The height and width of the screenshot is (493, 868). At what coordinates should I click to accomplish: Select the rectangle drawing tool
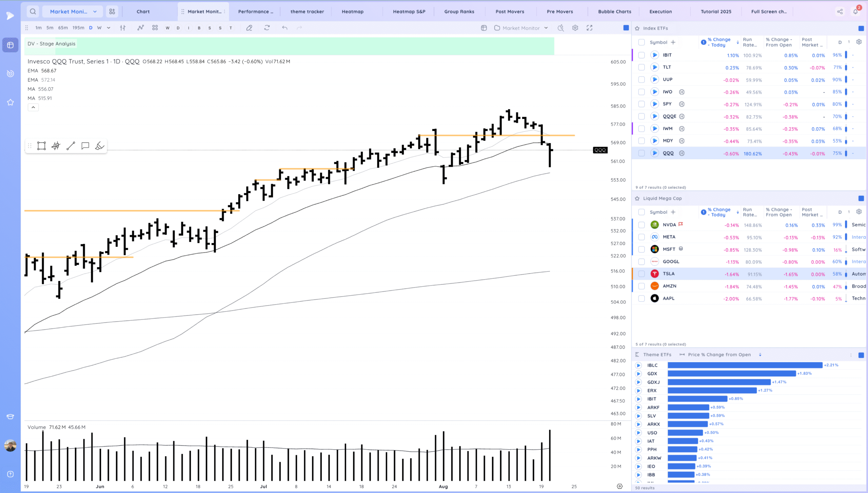41,146
